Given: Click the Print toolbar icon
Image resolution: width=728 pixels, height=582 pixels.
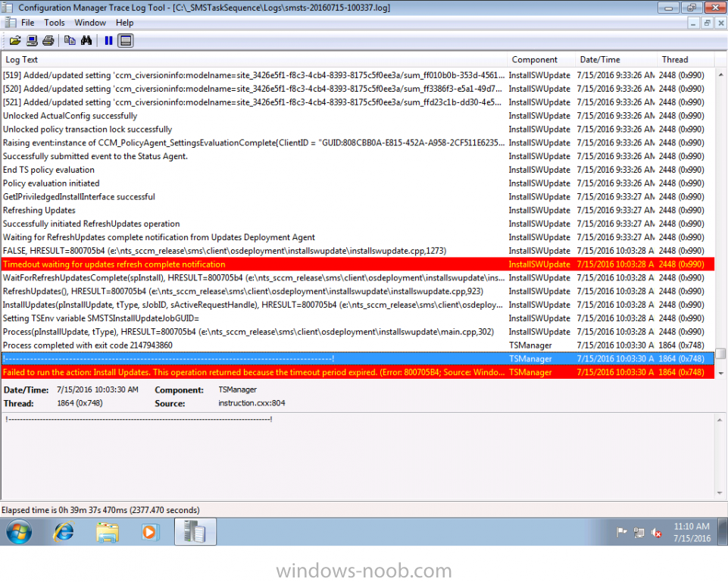Looking at the screenshot, I should [x=48, y=41].
